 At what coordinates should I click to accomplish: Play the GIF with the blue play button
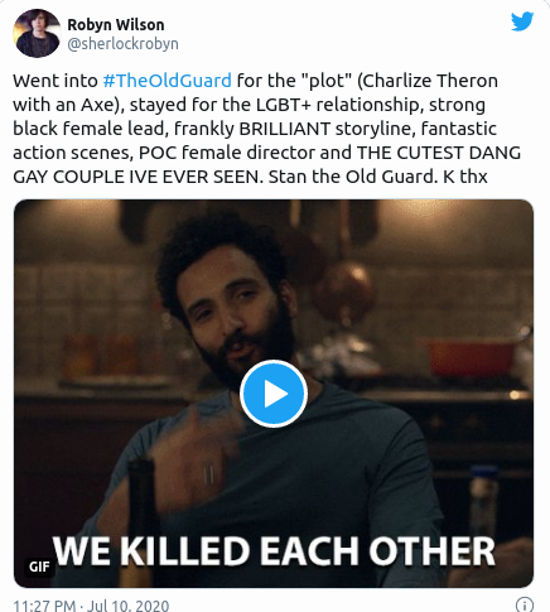[274, 393]
